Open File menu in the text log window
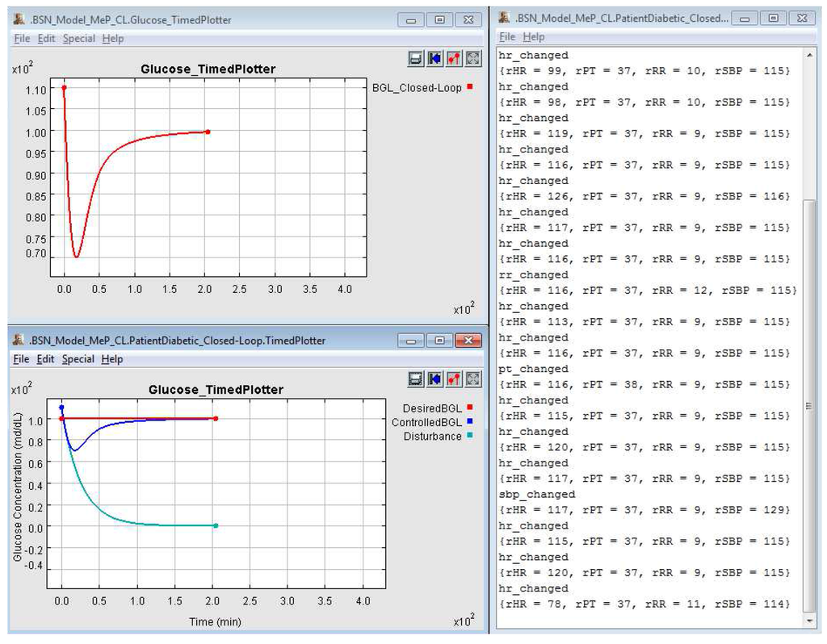The height and width of the screenshot is (644, 827). (507, 36)
